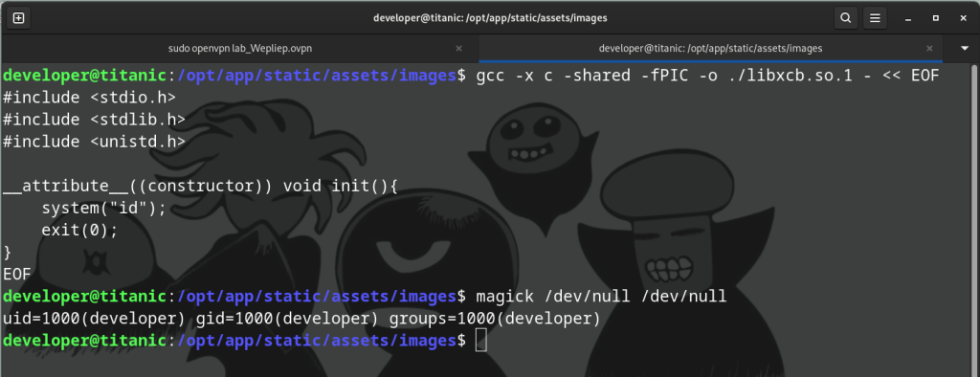Open a new terminal tab
Screen dimensions: 980x377
[x=19, y=18]
